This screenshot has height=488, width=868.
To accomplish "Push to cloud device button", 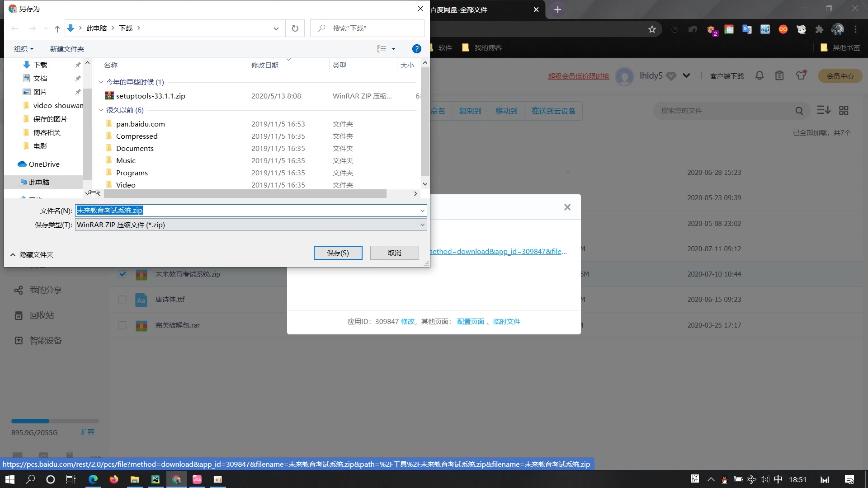I will tap(553, 111).
